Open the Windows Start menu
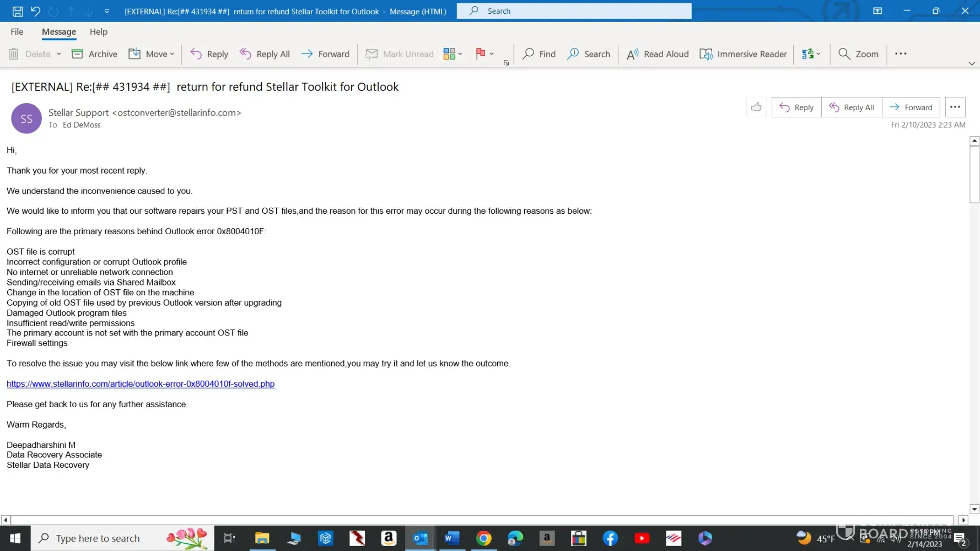Viewport: 980px width, 551px height. point(15,538)
